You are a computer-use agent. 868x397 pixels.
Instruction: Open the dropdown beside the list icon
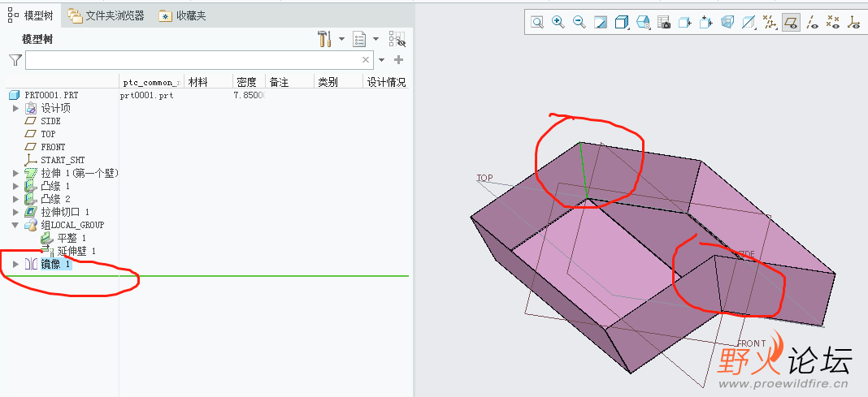coord(375,39)
